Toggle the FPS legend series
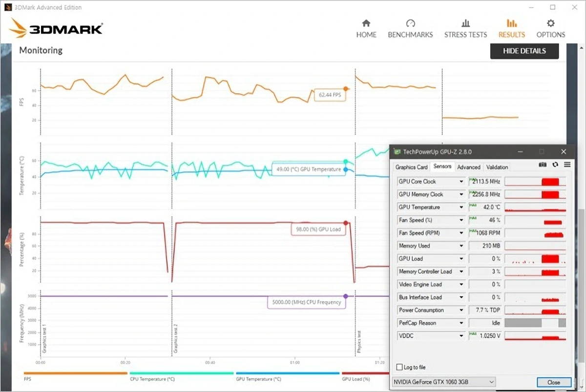586x392 pixels. tap(76, 376)
